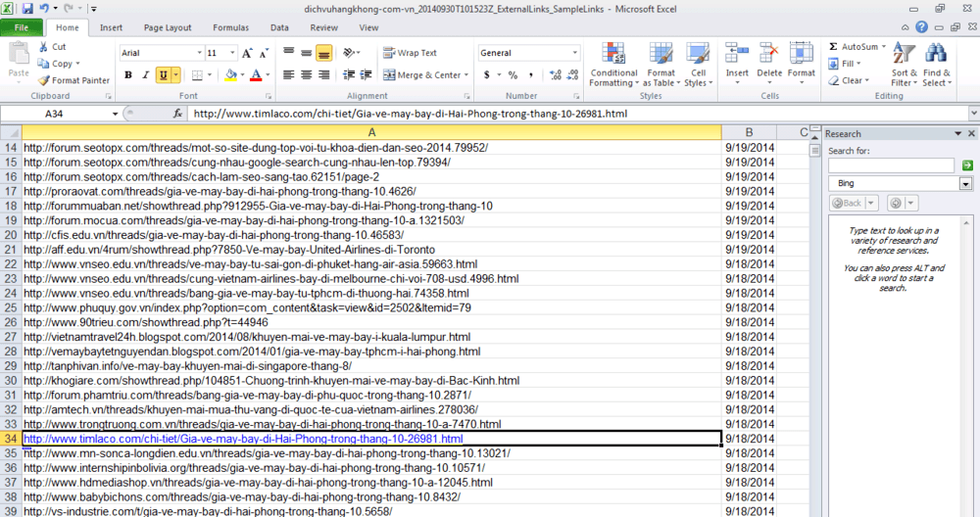Open the Arial font name dropdown
The image size is (980, 517).
(199, 53)
